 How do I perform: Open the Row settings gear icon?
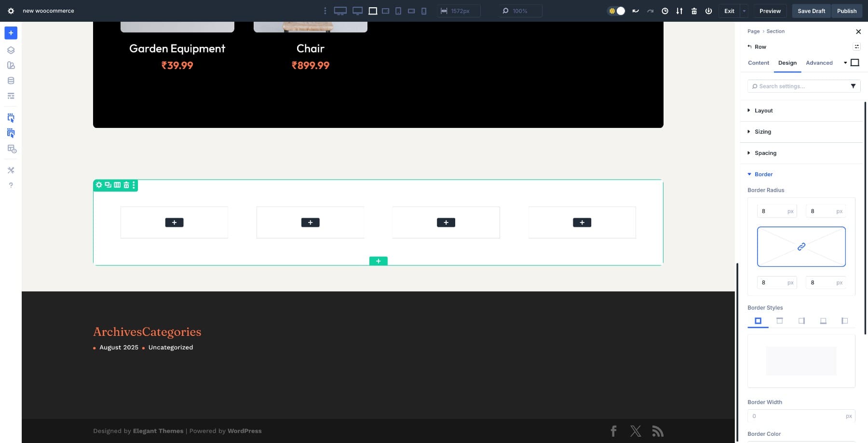(99, 185)
